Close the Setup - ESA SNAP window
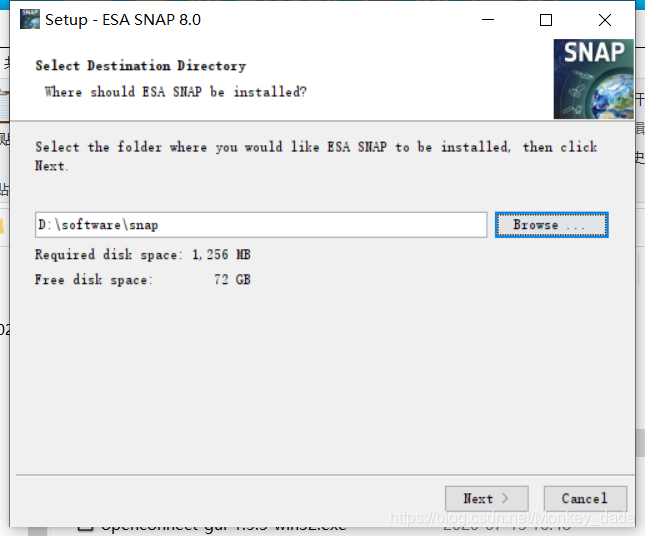 (x=605, y=20)
